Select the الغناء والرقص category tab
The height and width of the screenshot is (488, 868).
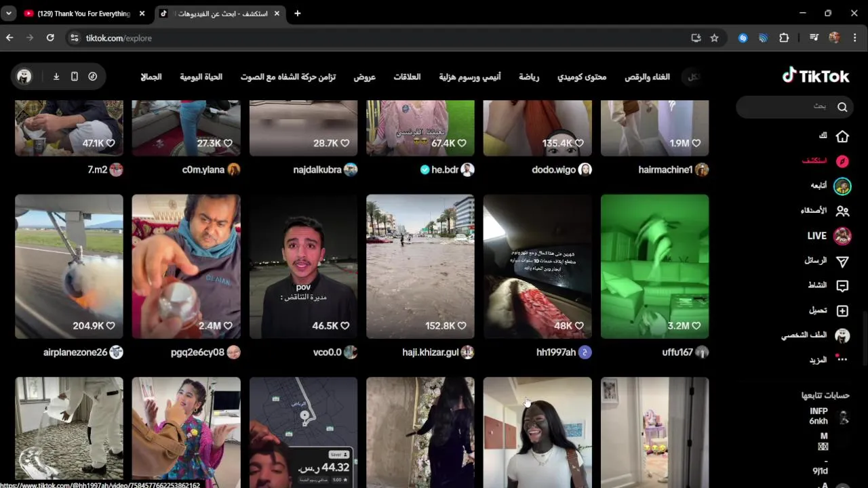(647, 77)
